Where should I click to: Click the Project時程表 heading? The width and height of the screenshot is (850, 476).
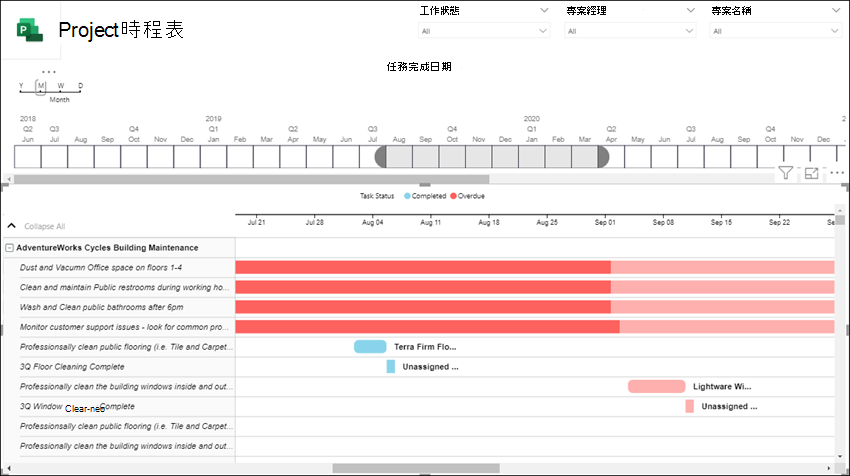[121, 30]
